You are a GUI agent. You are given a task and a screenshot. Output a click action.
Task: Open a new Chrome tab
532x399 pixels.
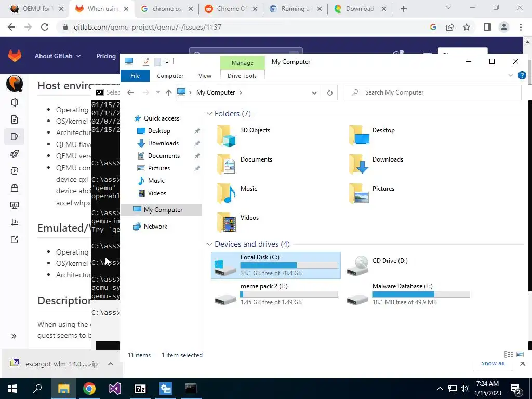tap(403, 9)
